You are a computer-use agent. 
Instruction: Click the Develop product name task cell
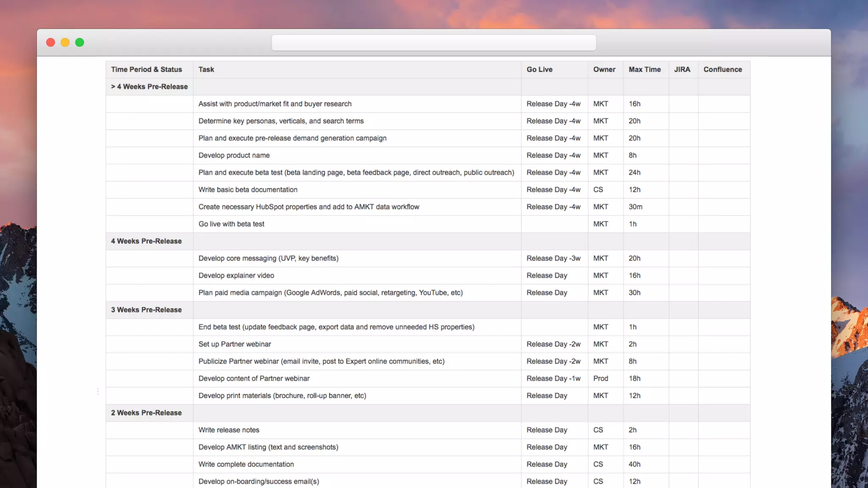pos(234,155)
